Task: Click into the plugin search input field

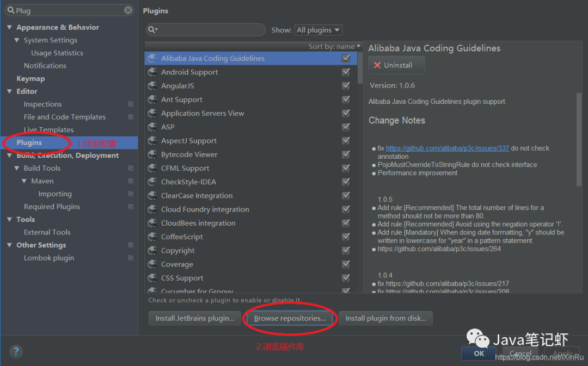Action: (x=205, y=29)
